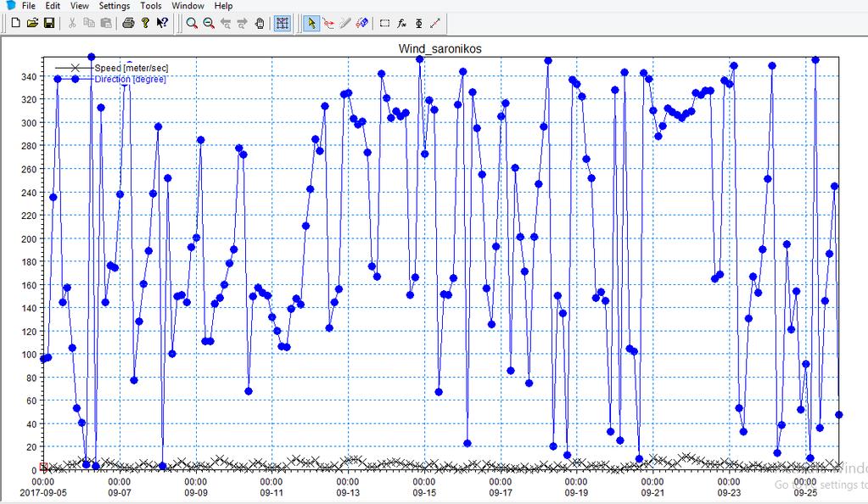Viewport: 868px width, 504px height.
Task: Select the Zoom Out magnifier
Action: [209, 23]
